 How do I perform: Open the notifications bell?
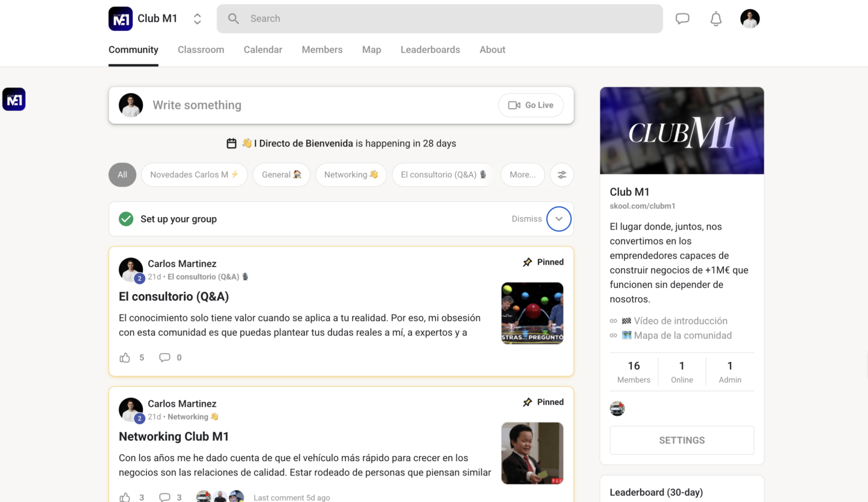(716, 19)
